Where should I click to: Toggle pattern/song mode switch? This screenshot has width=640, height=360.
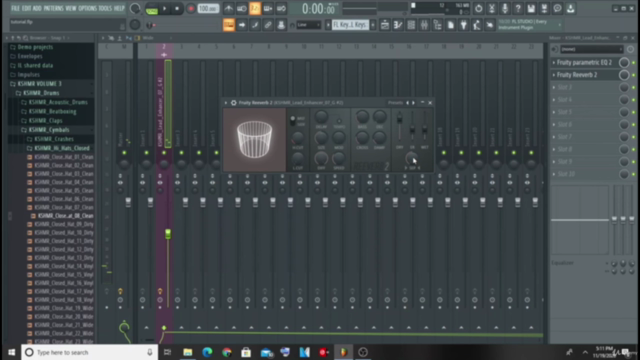coord(152,8)
